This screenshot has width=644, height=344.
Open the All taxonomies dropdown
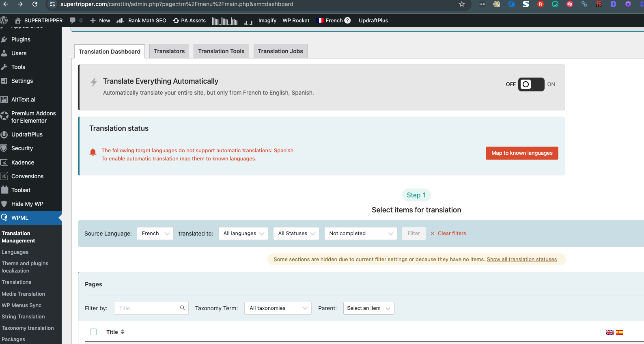pos(278,308)
